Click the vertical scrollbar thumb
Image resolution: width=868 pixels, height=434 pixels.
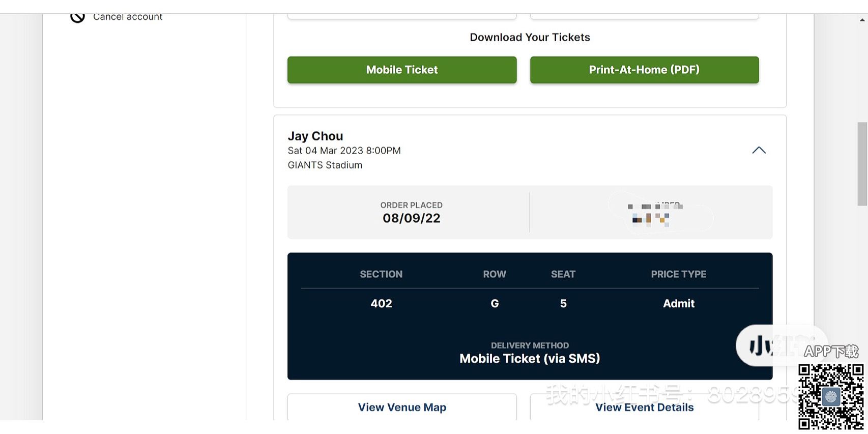[862, 163]
